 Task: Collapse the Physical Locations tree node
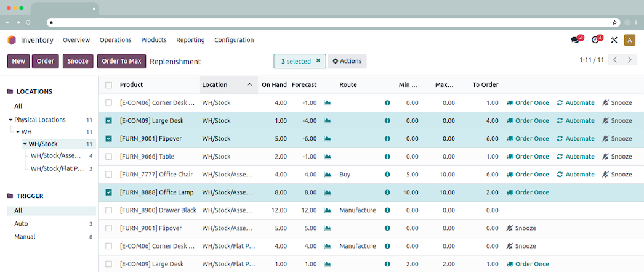point(11,120)
